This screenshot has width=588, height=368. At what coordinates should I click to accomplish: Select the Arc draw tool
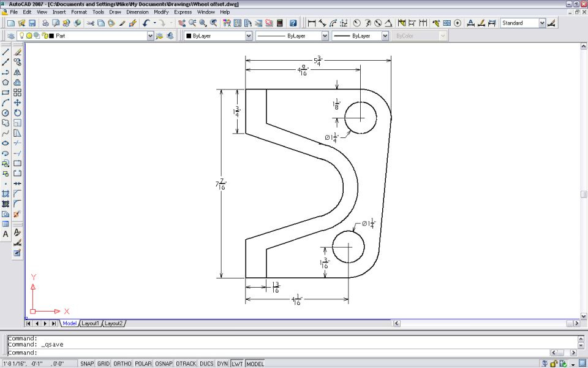(6, 102)
